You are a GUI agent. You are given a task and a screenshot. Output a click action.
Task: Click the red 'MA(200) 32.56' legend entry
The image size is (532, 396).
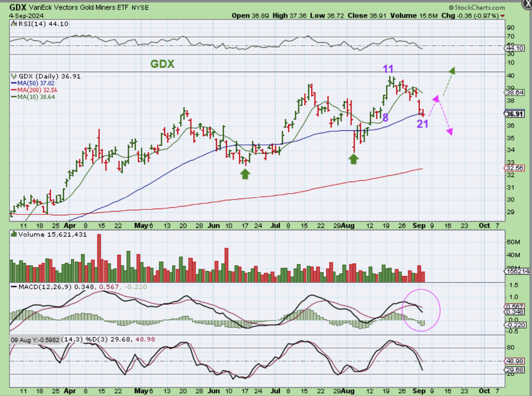click(38, 90)
